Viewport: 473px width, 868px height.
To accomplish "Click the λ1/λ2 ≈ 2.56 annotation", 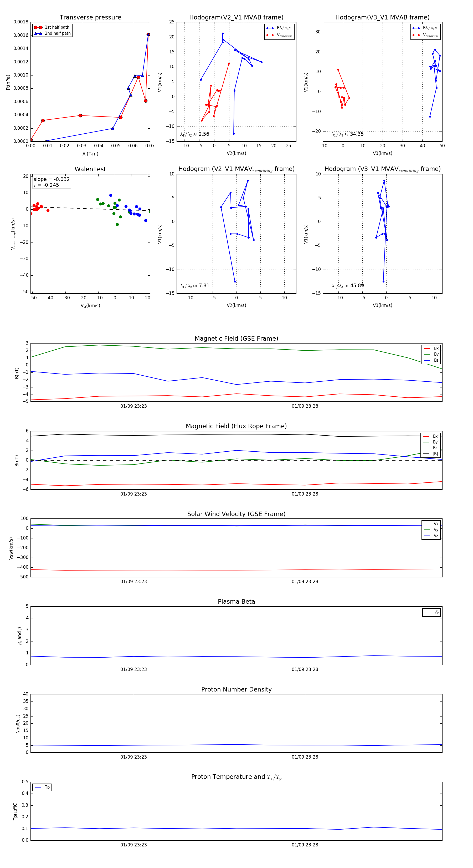I will point(194,134).
